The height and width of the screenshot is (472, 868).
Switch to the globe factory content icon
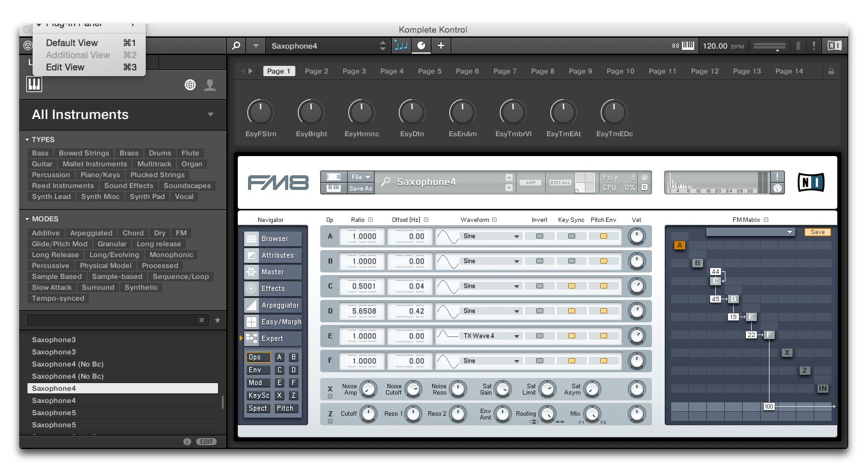coord(190,85)
